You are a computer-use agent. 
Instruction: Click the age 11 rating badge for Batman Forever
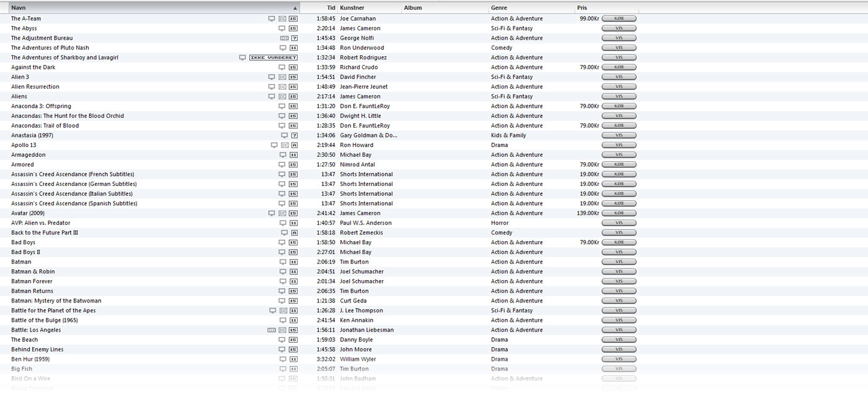[293, 281]
